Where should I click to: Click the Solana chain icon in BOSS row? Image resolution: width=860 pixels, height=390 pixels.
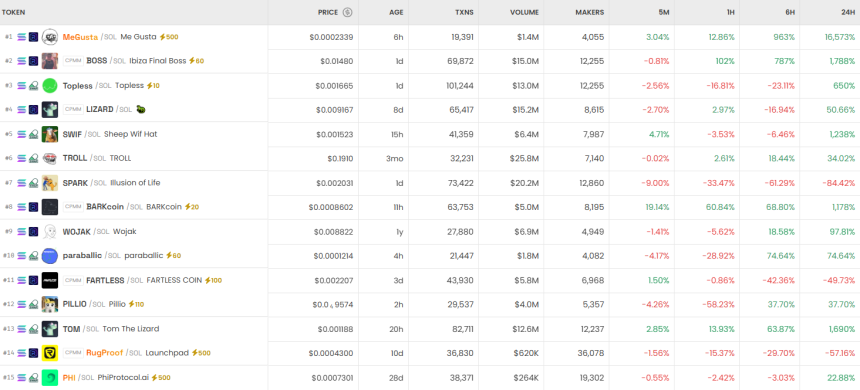pyautogui.click(x=22, y=61)
